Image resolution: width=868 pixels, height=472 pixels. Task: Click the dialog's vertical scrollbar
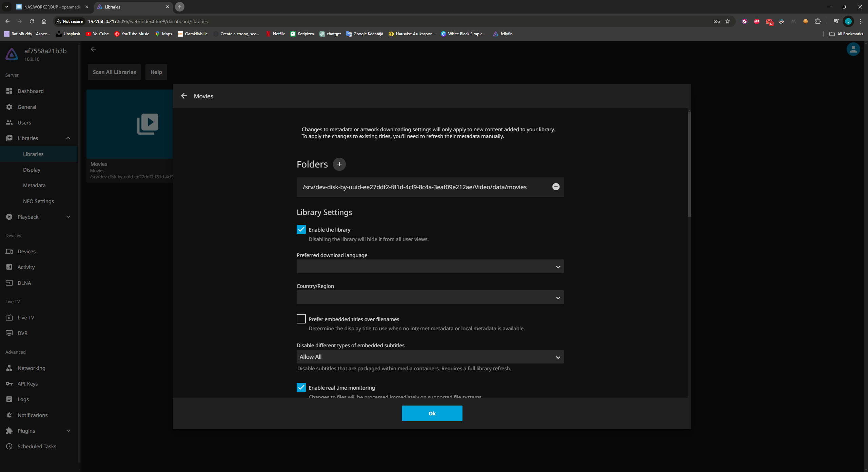689,163
